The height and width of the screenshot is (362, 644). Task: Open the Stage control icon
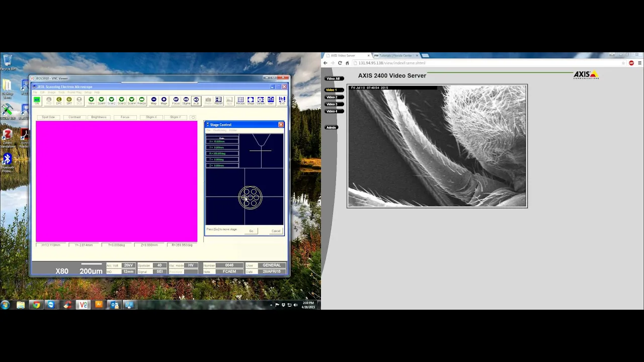[x=251, y=101]
